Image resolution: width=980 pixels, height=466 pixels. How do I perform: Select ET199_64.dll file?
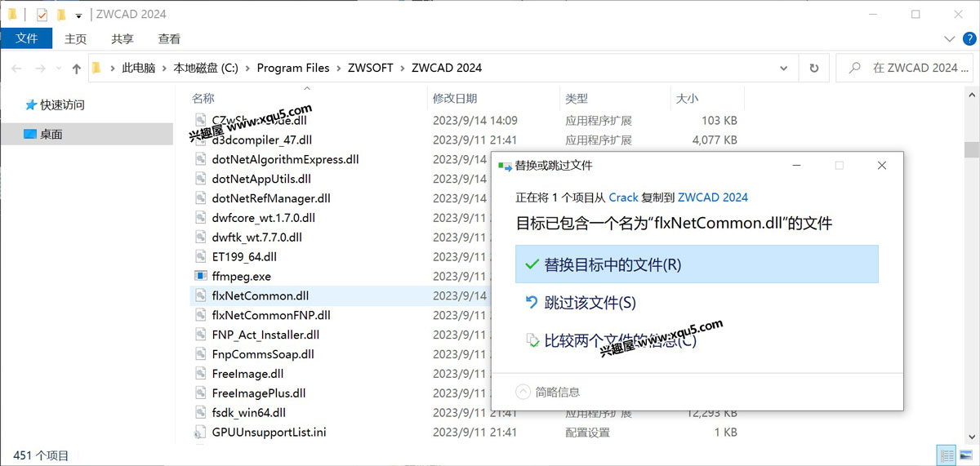(244, 257)
